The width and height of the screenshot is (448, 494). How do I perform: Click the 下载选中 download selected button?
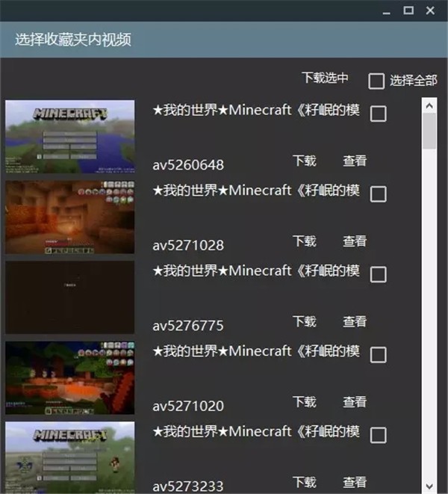[325, 78]
